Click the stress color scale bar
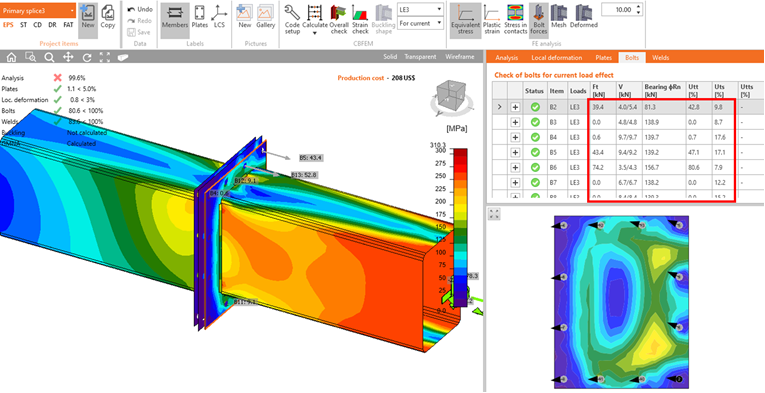The height and width of the screenshot is (393, 765). click(460, 228)
